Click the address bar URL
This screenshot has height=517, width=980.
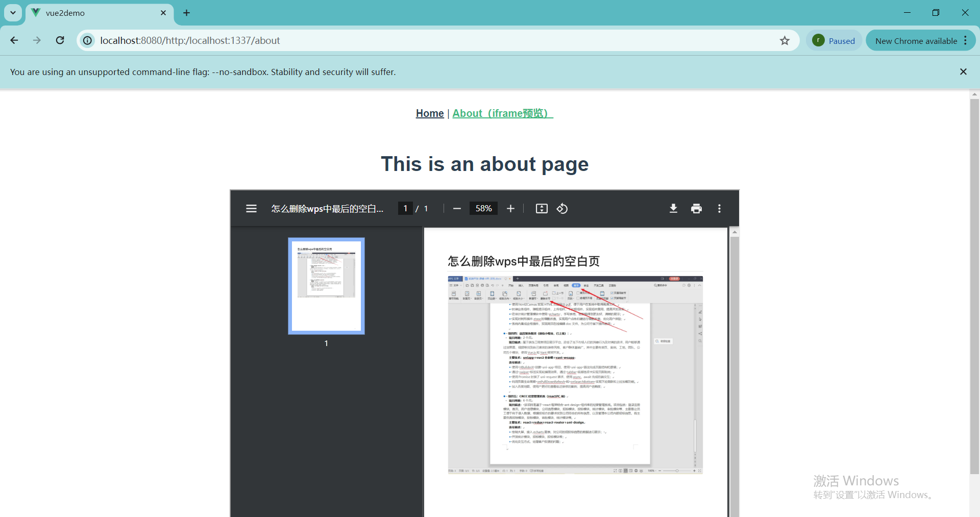click(190, 40)
